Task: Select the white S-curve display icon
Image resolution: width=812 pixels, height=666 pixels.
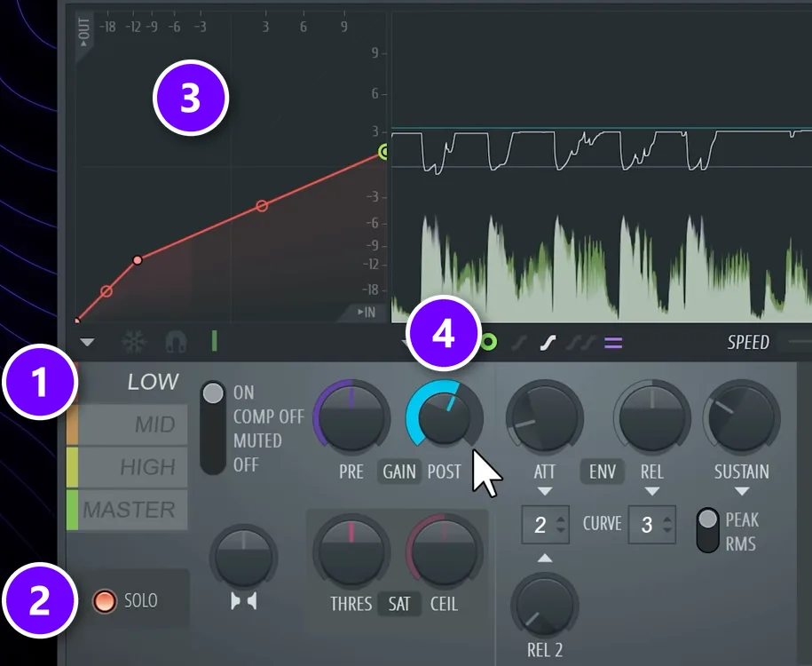Action: [548, 343]
